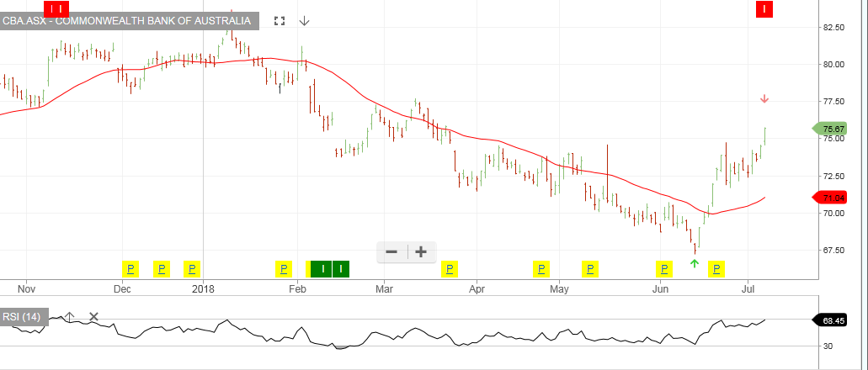This screenshot has height=370, width=868.
Task: Click the 70.00 price axis label
Action: click(x=833, y=214)
